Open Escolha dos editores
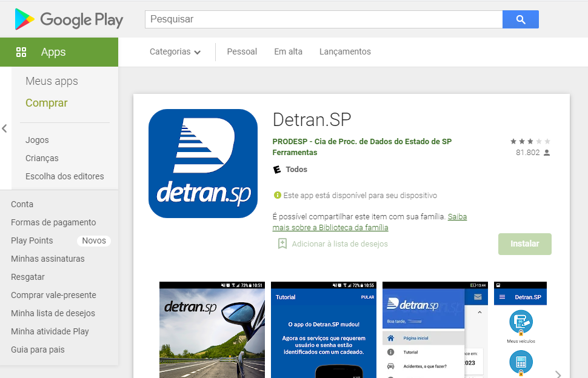This screenshot has width=588, height=378. point(64,176)
